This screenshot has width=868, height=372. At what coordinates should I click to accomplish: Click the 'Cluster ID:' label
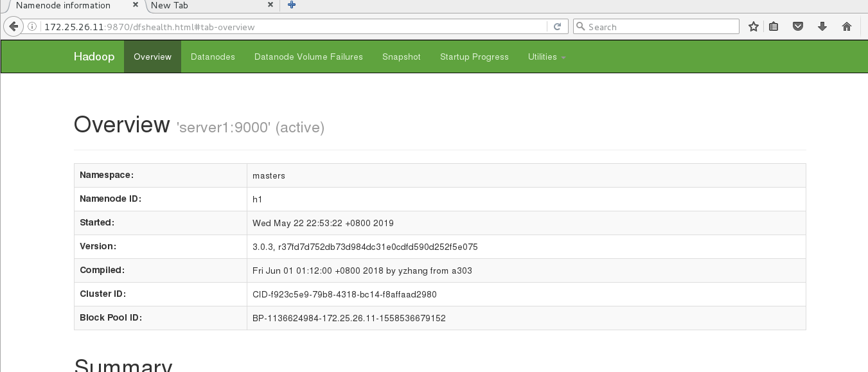click(103, 294)
